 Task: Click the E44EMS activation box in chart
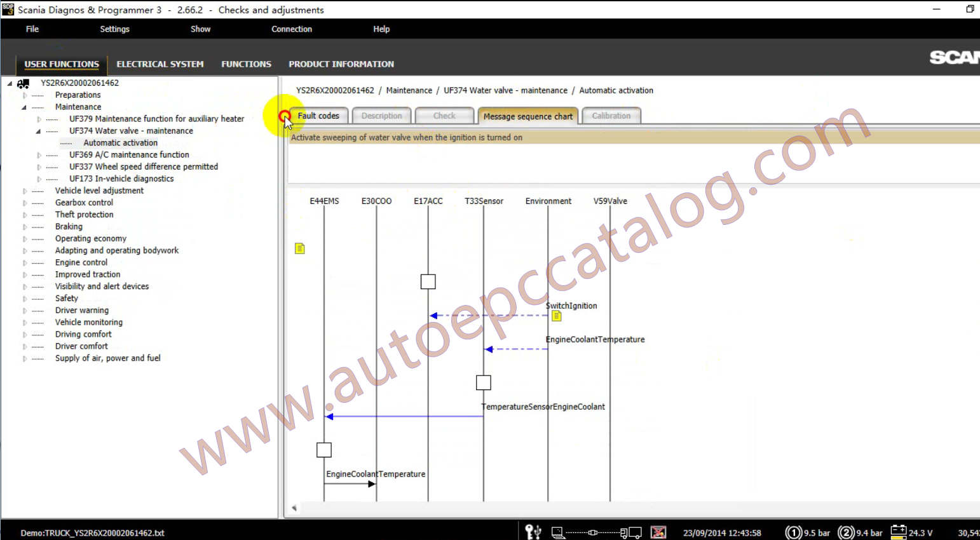pyautogui.click(x=324, y=450)
